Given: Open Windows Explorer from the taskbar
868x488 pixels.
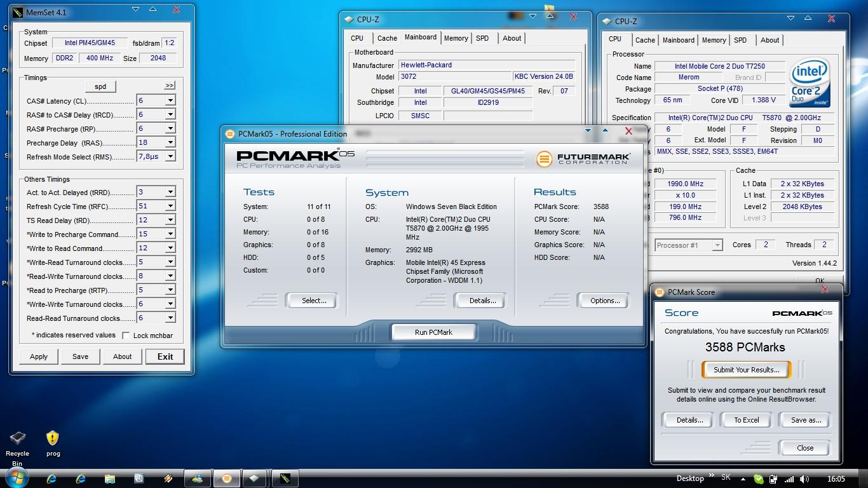Looking at the screenshot, I should (110, 478).
